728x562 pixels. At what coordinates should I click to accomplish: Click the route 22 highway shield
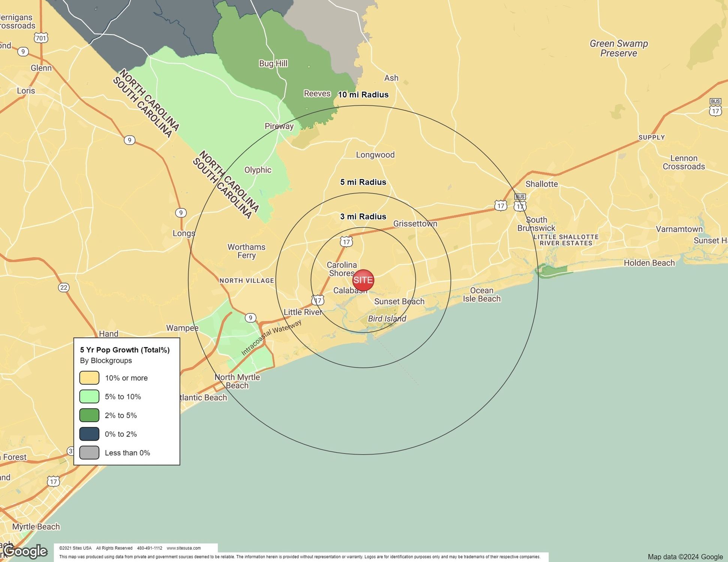point(64,287)
